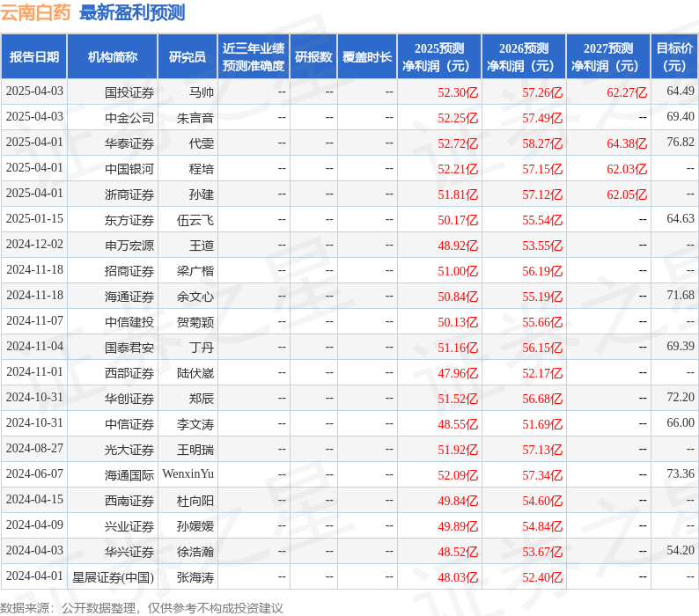Click target price 54.20
Screen dimensions: 699x616
point(681,551)
